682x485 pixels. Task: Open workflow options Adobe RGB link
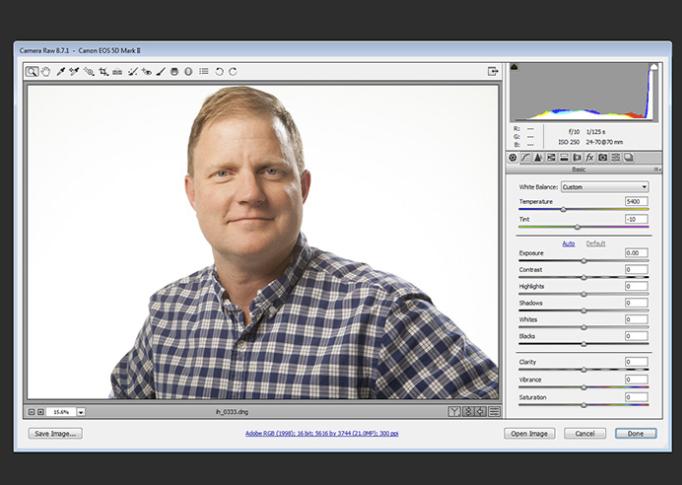pos(322,434)
